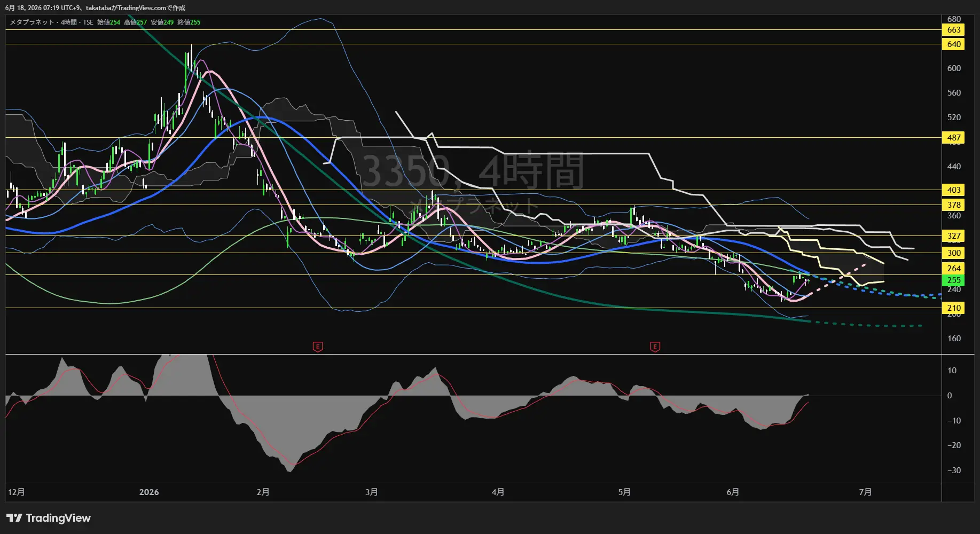This screenshot has height=534, width=980.
Task: Click the 520 price scale value
Action: tap(954, 117)
